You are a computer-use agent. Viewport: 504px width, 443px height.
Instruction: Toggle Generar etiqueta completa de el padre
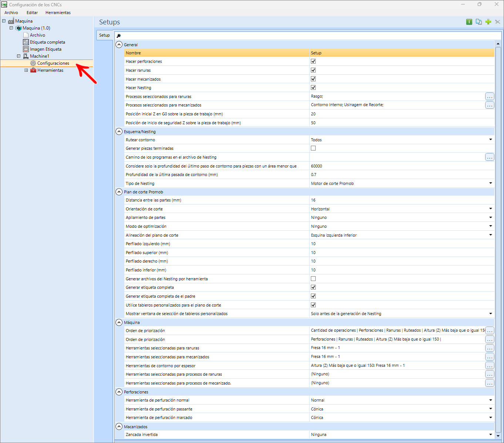click(313, 296)
